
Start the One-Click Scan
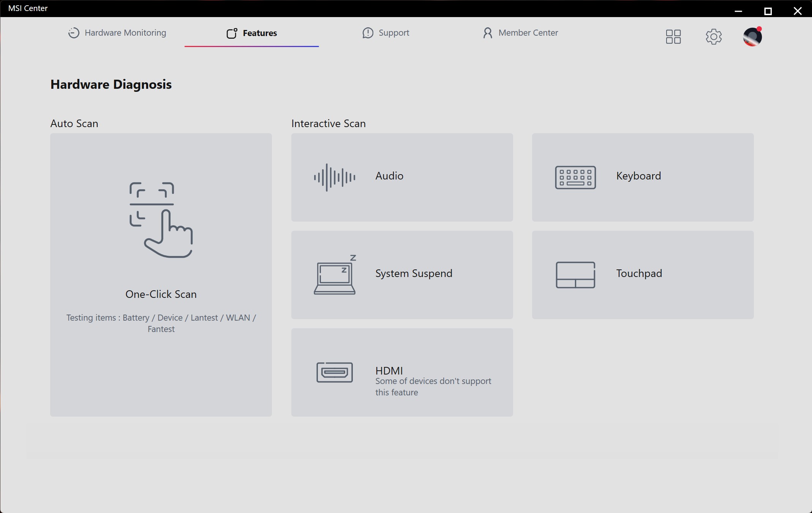[161, 275]
